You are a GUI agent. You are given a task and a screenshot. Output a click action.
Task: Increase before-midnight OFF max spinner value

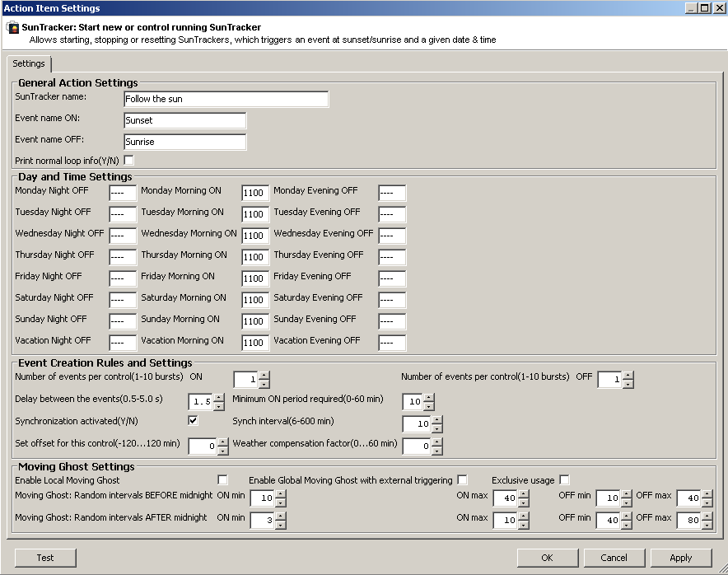tap(707, 494)
